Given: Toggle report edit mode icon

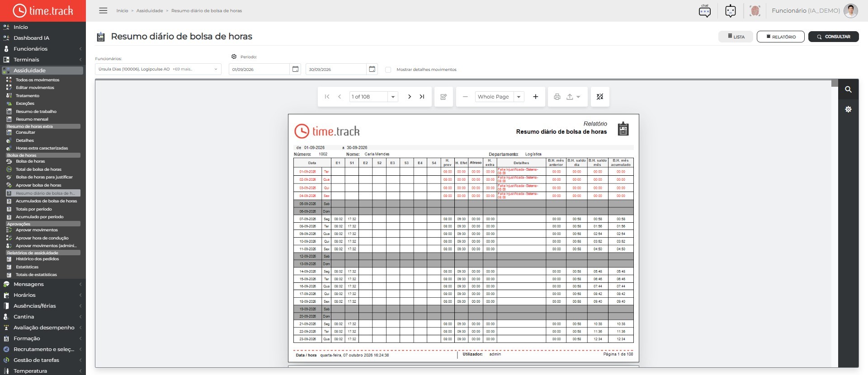Looking at the screenshot, I should pos(443,97).
